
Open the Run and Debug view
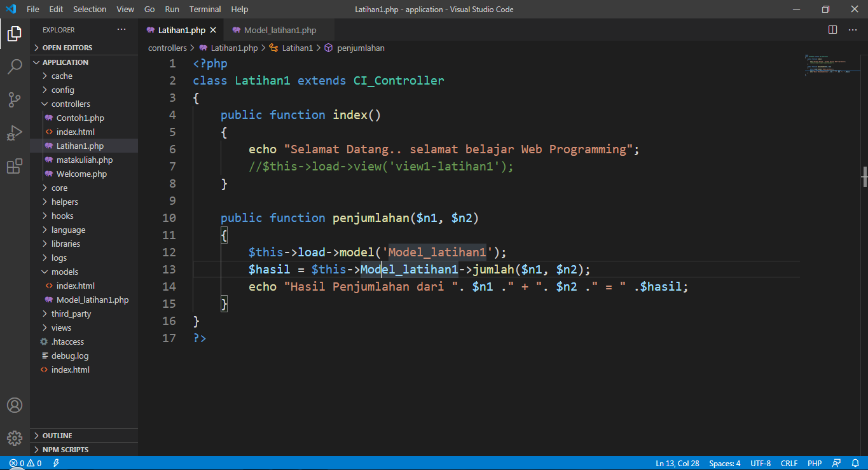(15, 132)
